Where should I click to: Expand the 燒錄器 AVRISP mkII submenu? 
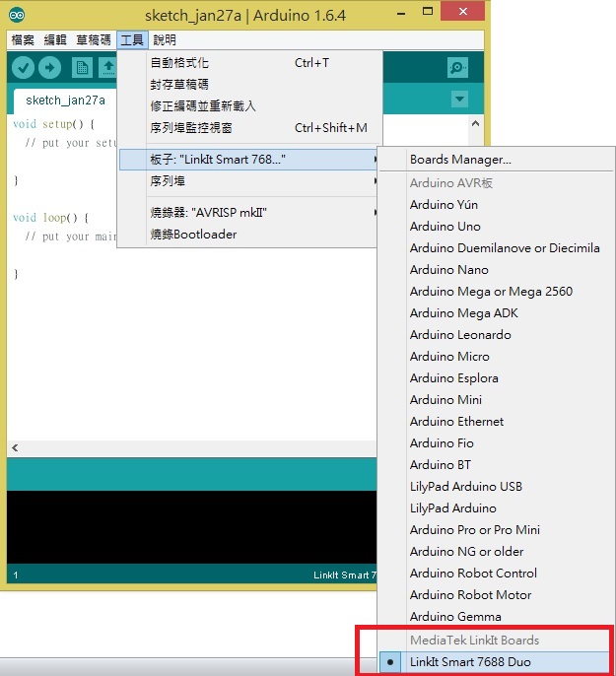249,213
